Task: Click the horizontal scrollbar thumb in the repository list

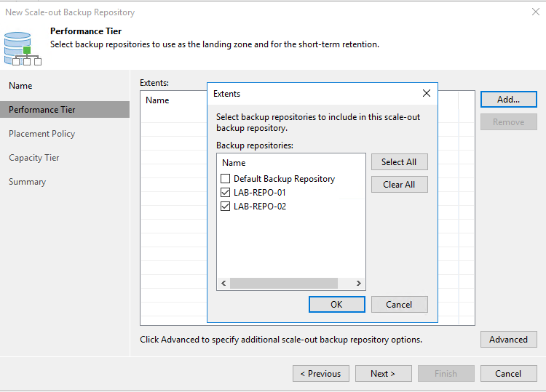Action: 284,283
